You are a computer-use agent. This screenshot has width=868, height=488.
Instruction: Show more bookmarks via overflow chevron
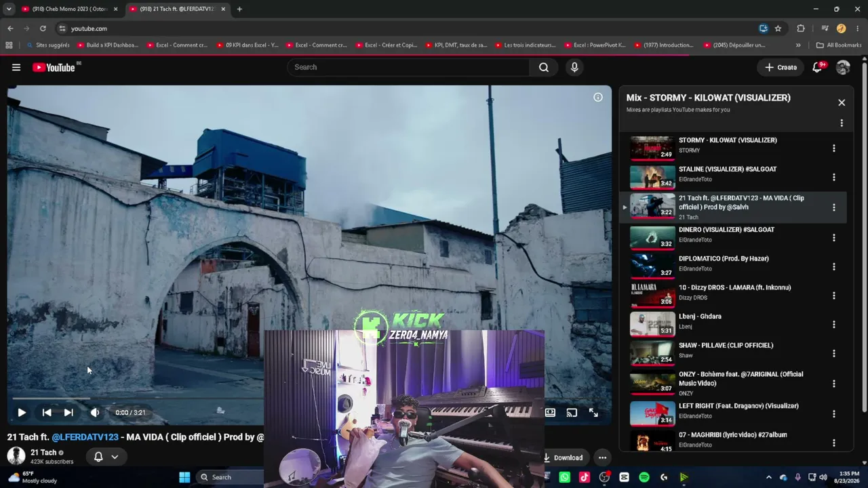point(798,45)
